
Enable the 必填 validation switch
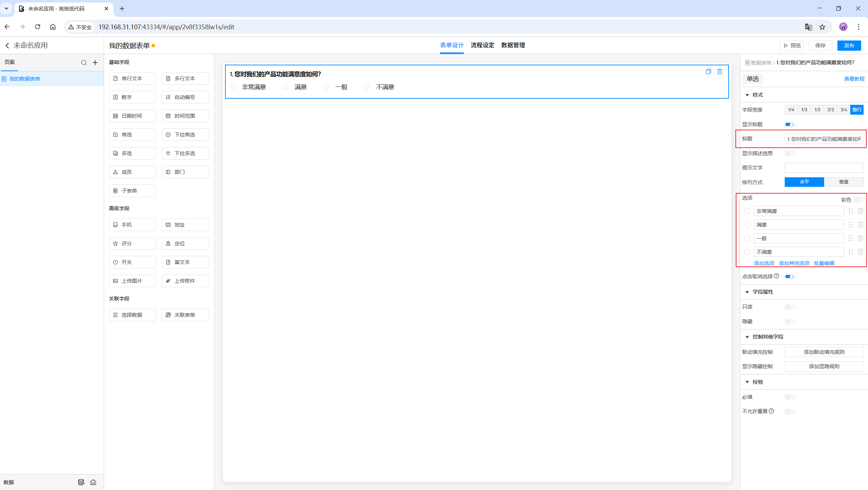pos(790,397)
